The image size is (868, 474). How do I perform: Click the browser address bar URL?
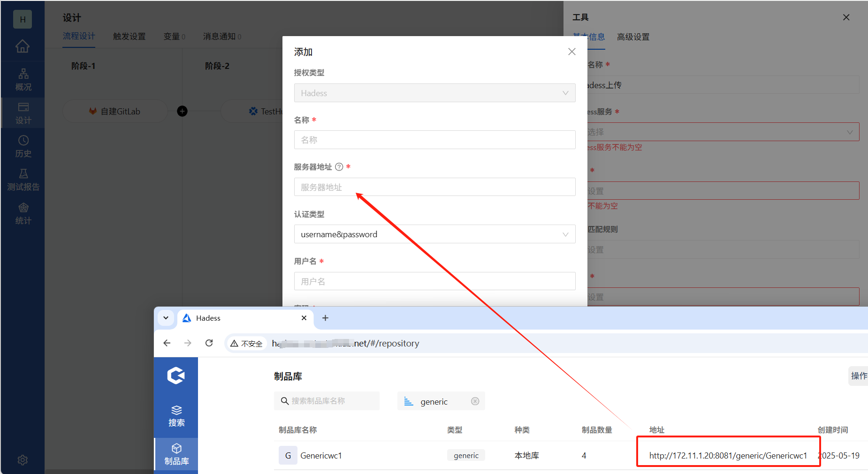[345, 343]
